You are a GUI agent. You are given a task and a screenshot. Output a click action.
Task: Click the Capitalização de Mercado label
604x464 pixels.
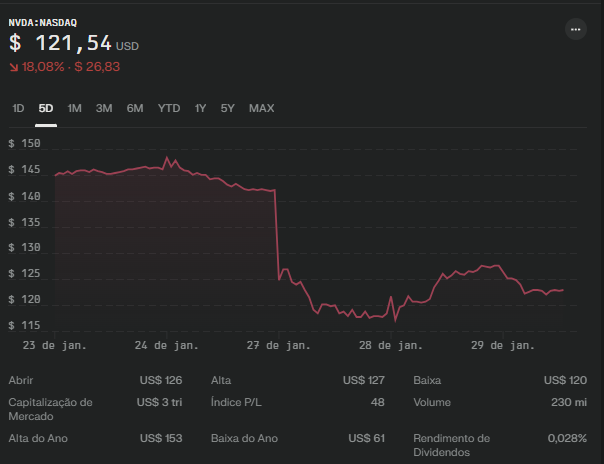pyautogui.click(x=50, y=409)
